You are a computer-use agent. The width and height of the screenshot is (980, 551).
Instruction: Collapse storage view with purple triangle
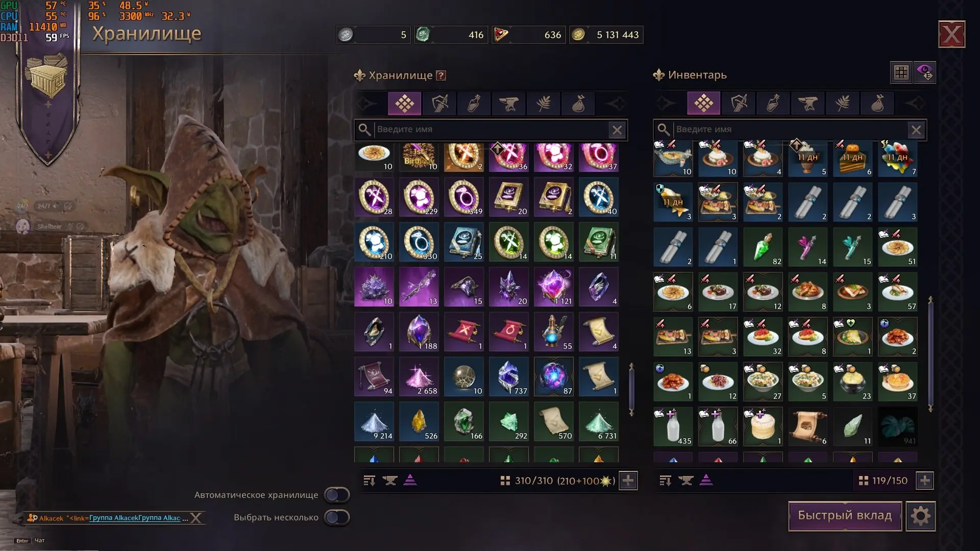(x=410, y=480)
